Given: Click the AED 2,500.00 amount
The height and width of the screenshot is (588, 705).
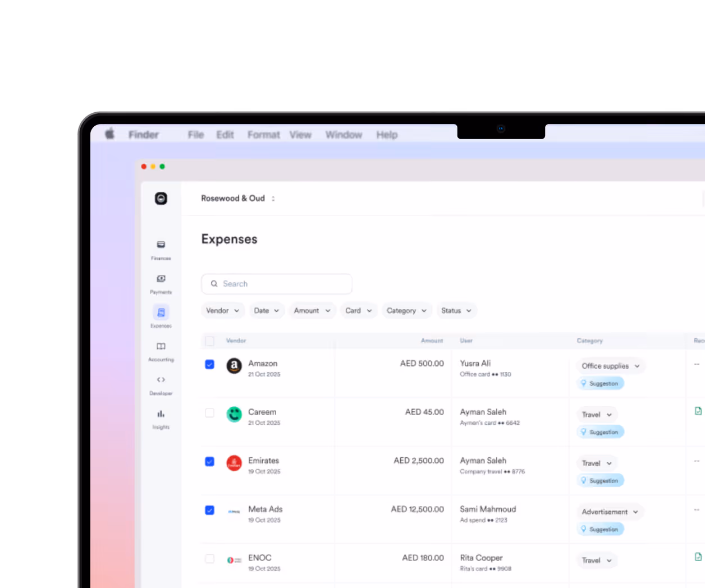Looking at the screenshot, I should 419,461.
